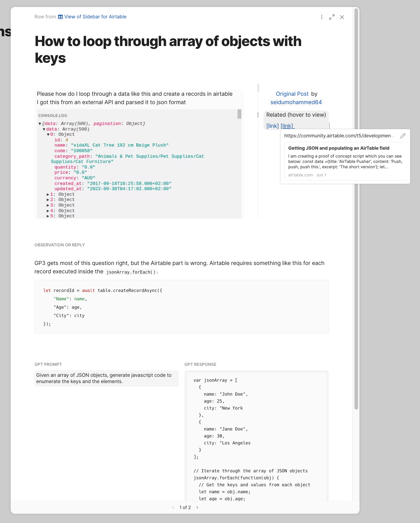The height and width of the screenshot is (523, 420).
Task: Collapse the root data object triangle
Action: click(x=40, y=124)
